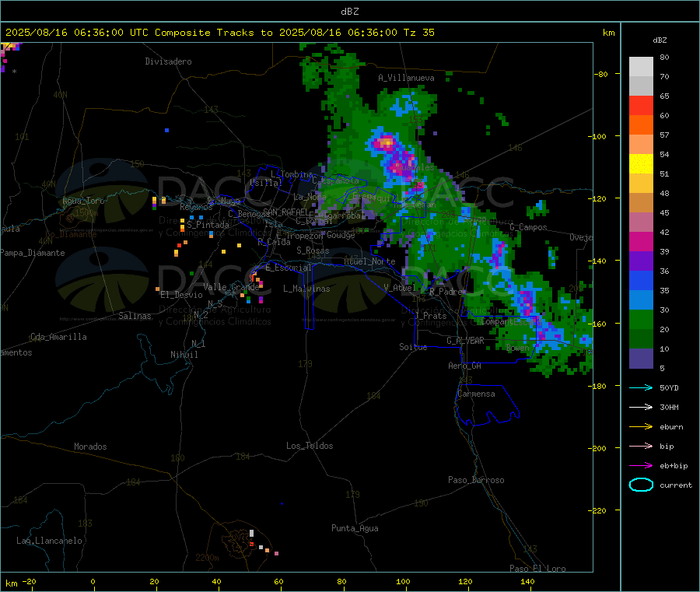Image resolution: width=700 pixels, height=592 pixels.
Task: Click the '-20' tick on bottom km axis
Action: pyautogui.click(x=30, y=581)
